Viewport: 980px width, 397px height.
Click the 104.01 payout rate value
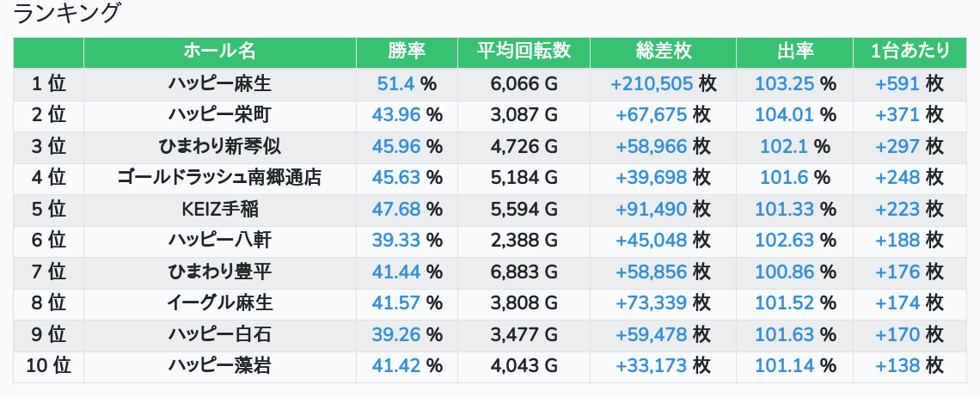tap(784, 115)
